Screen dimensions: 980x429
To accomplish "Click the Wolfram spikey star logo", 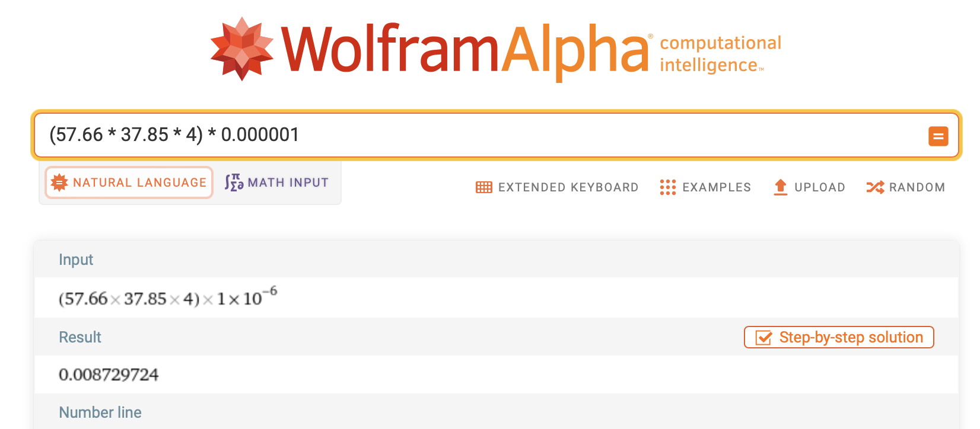I will click(x=242, y=49).
